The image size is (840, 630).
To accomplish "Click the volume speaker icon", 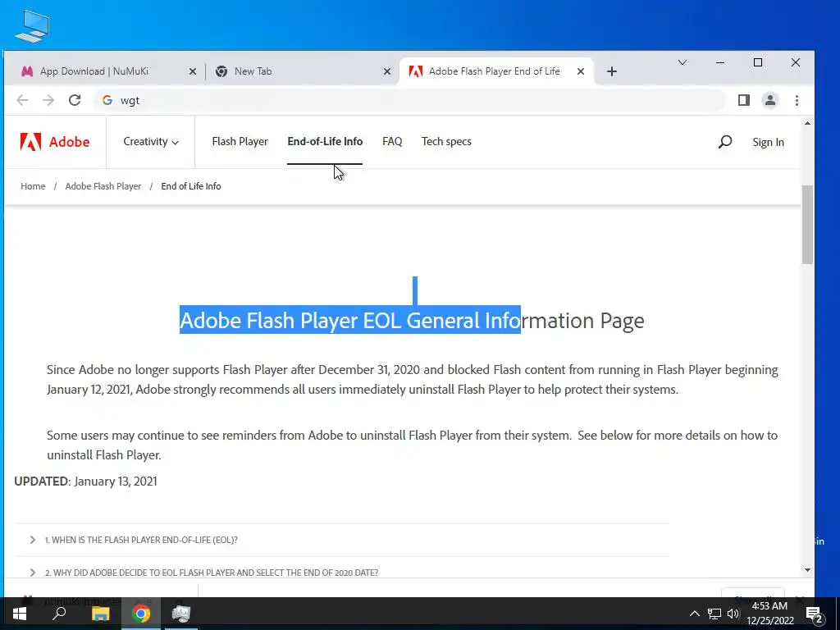I will click(x=733, y=614).
